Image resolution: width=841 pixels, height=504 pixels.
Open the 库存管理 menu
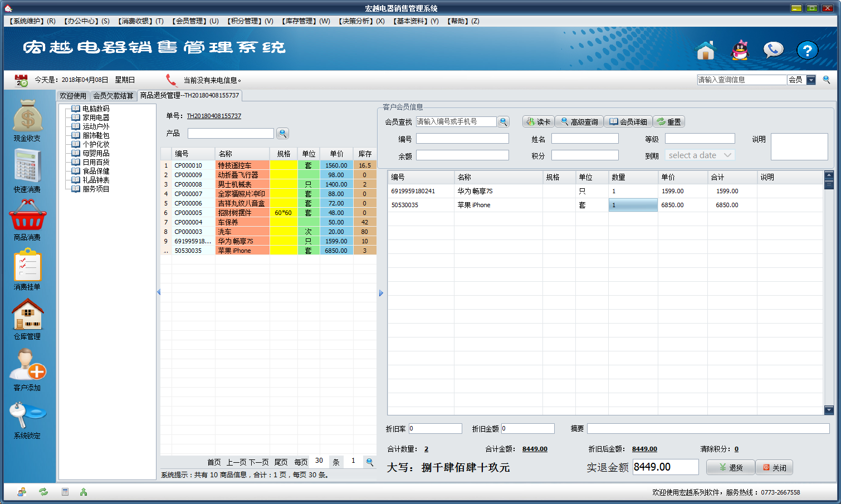[x=306, y=21]
